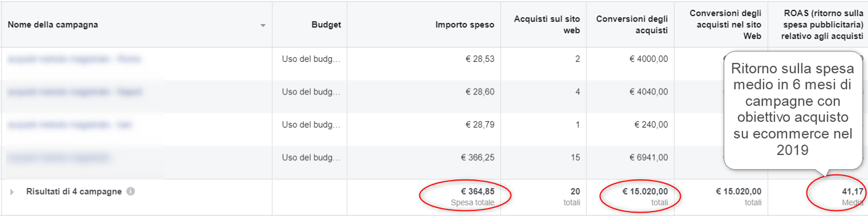Open the Nome della campagna sort dropdown arrow
868x216 pixels.
point(263,25)
